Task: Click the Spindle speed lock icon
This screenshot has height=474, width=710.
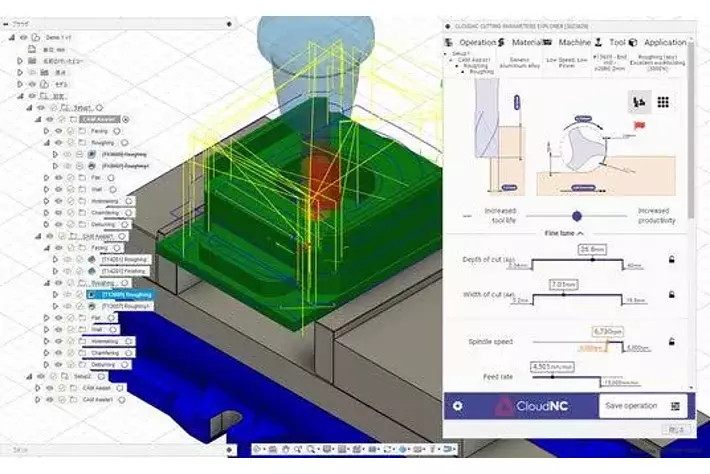Action: click(670, 341)
